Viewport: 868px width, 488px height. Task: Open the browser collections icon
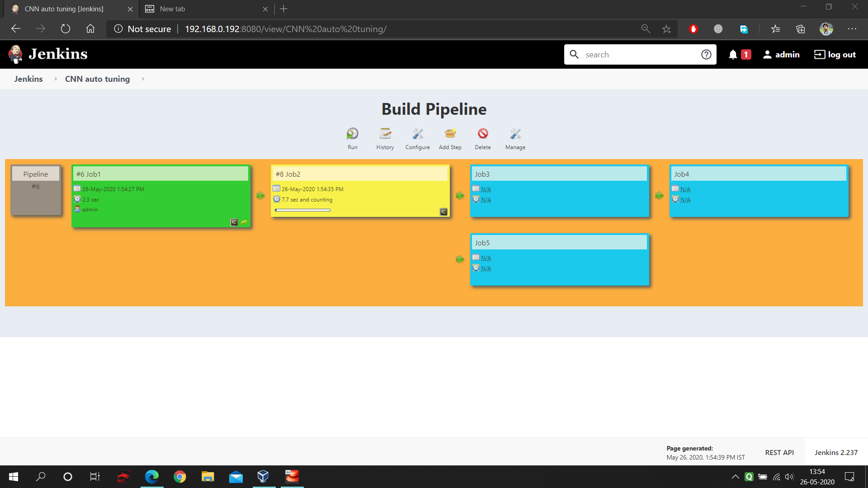pyautogui.click(x=801, y=29)
